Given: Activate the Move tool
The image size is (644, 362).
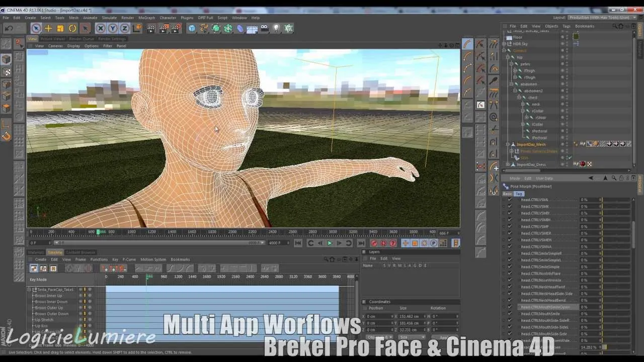Looking at the screenshot, I should pos(48,29).
